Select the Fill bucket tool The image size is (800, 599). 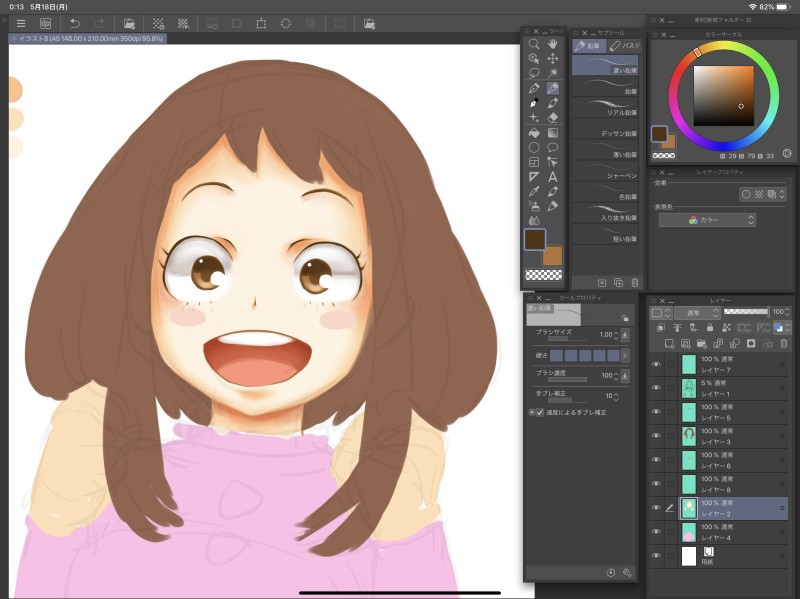pyautogui.click(x=534, y=132)
